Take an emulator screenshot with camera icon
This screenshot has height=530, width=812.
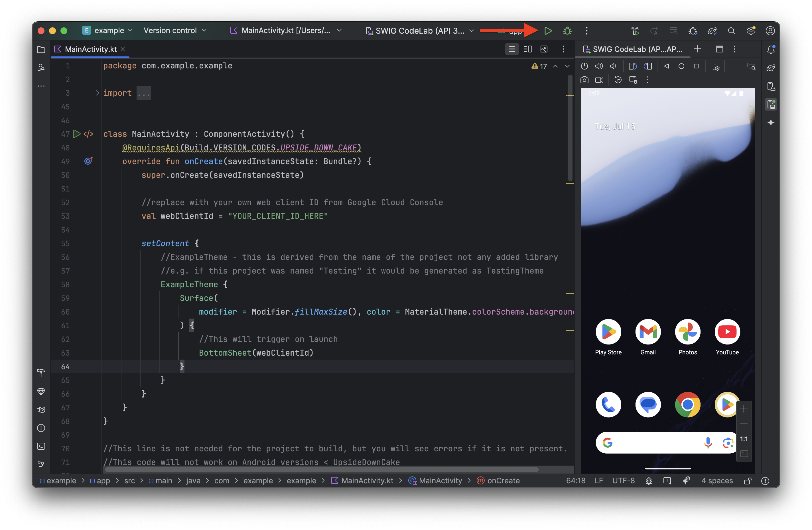tap(584, 80)
